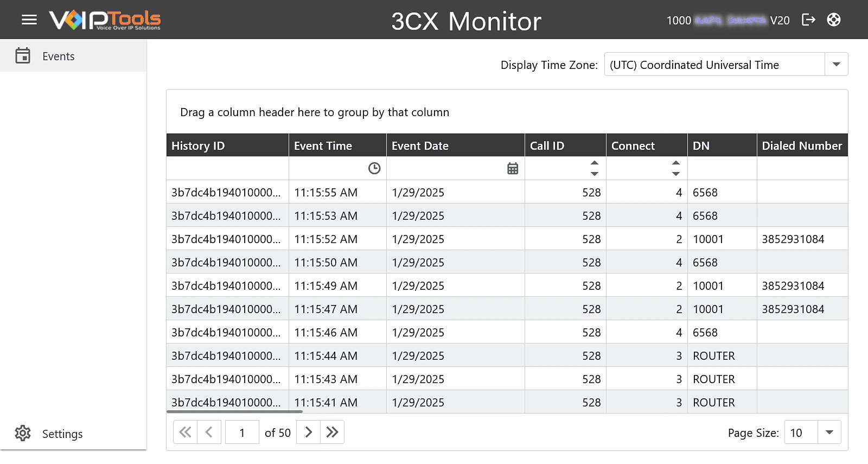Screen dimensions: 868x464
Task: Click the 11:15:46 AM time cell
Action: tap(337, 332)
